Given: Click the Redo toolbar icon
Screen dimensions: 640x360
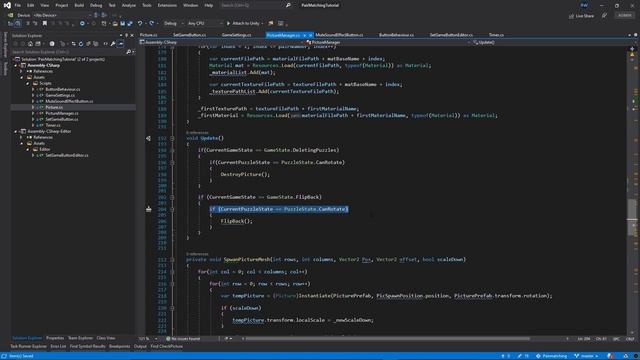Looking at the screenshot, I should tap(151, 24).
